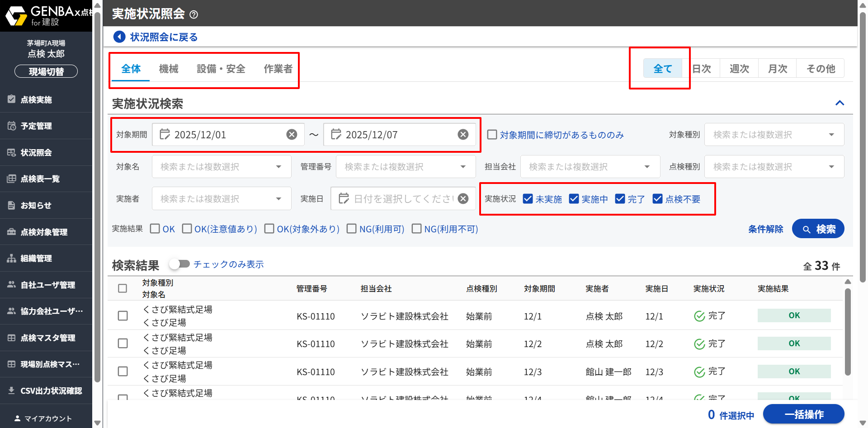Open the 点検実施 sidebar icon
This screenshot has height=428, width=868.
coord(12,99)
